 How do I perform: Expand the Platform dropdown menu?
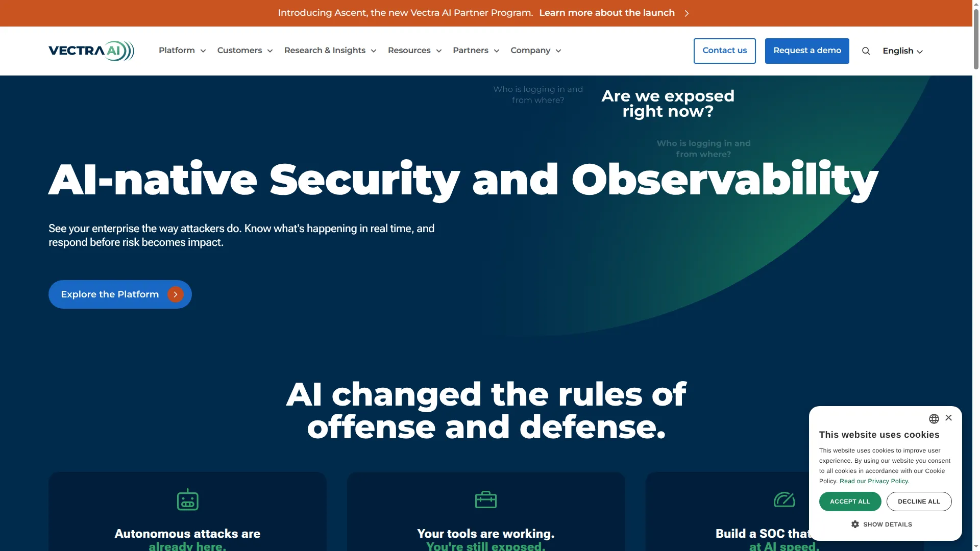[x=182, y=51]
